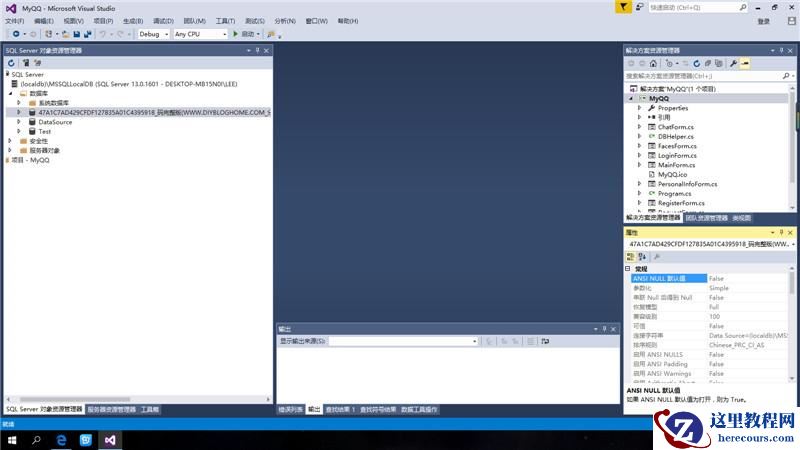Click the magnifier icon in Solution Explorer search
The image size is (800, 450).
pyautogui.click(x=786, y=76)
